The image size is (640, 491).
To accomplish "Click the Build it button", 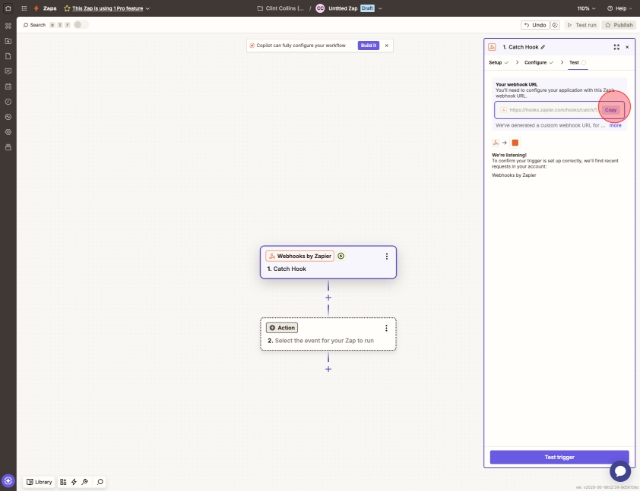I will click(x=368, y=45).
